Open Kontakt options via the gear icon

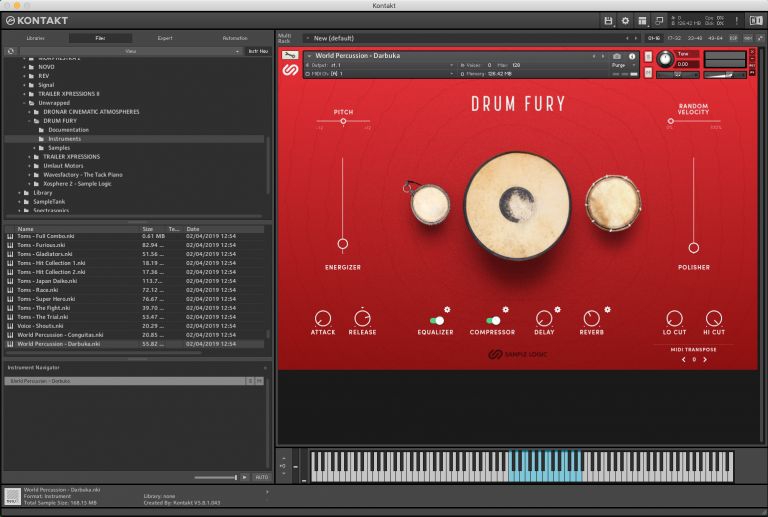coord(625,21)
